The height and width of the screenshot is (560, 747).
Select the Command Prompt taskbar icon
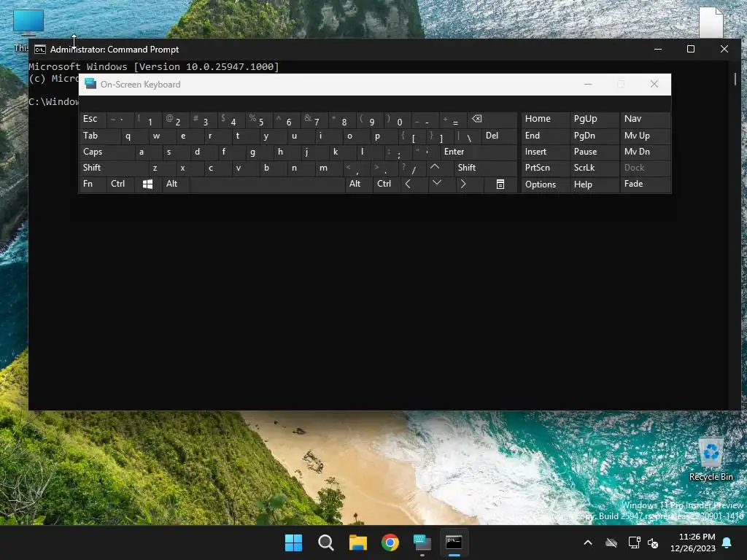pyautogui.click(x=454, y=542)
